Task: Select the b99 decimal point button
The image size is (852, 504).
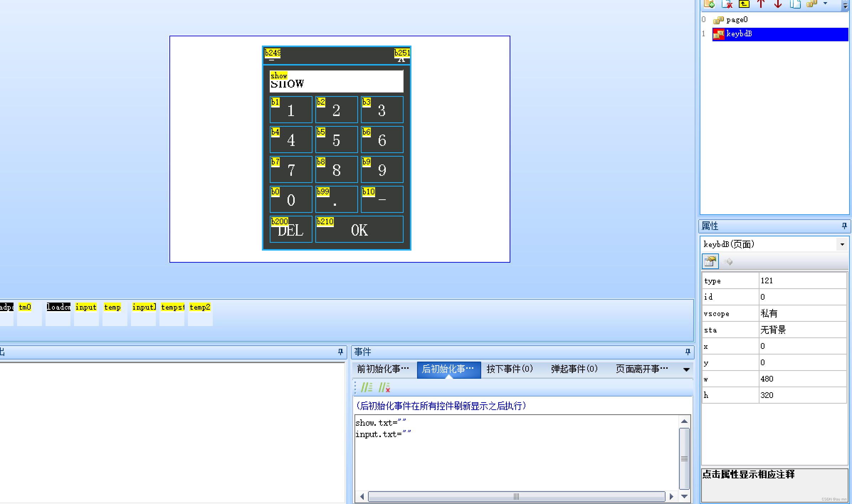Action: click(336, 199)
